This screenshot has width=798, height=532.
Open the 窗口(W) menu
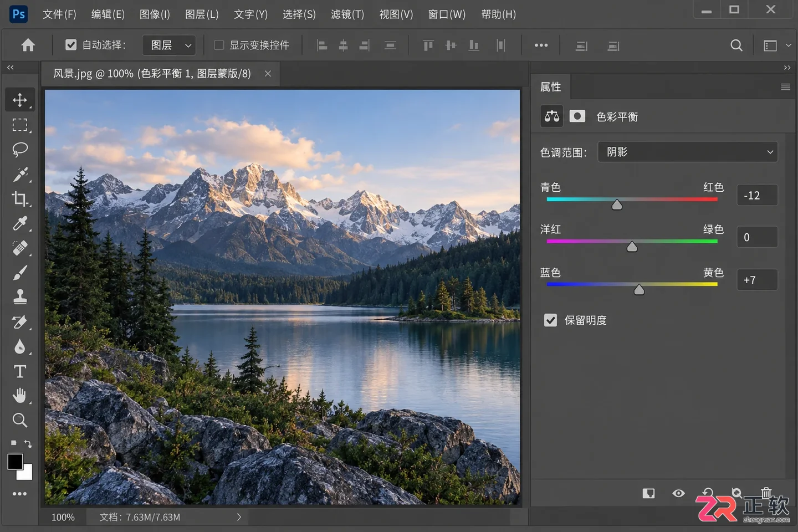click(447, 14)
